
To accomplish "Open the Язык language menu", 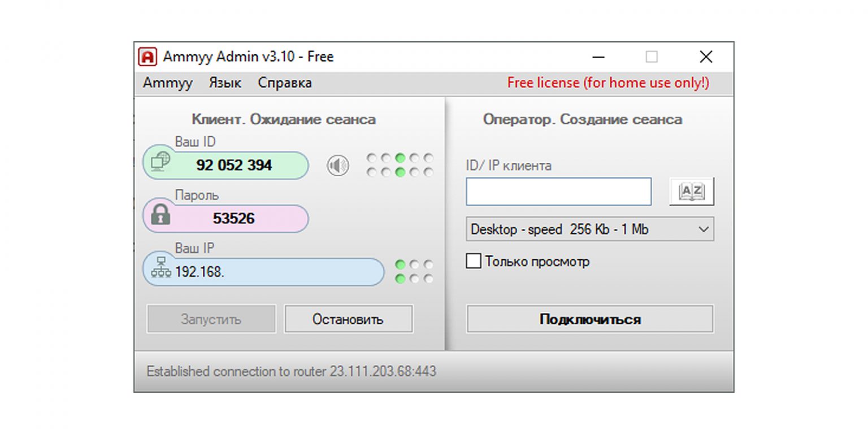I will coord(225,83).
